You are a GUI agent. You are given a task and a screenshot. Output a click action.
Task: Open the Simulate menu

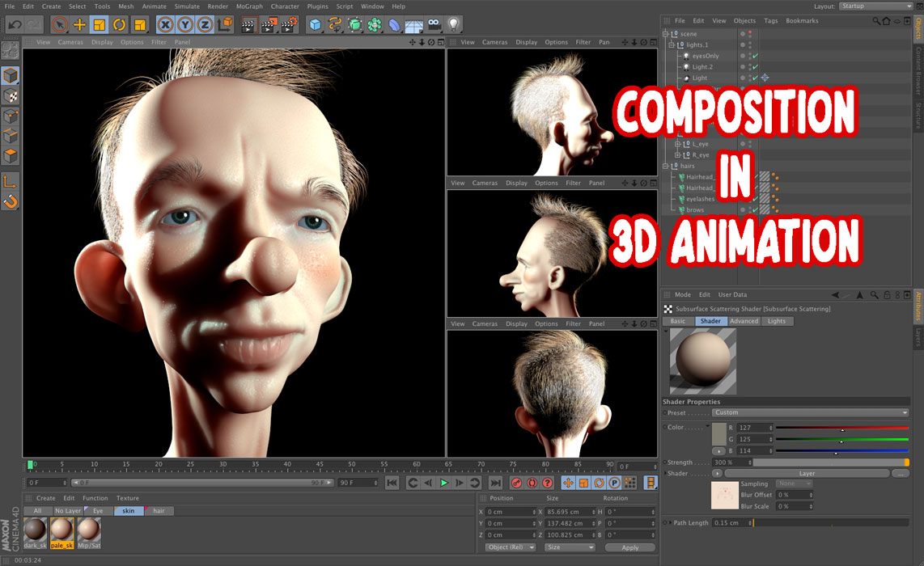coord(187,6)
